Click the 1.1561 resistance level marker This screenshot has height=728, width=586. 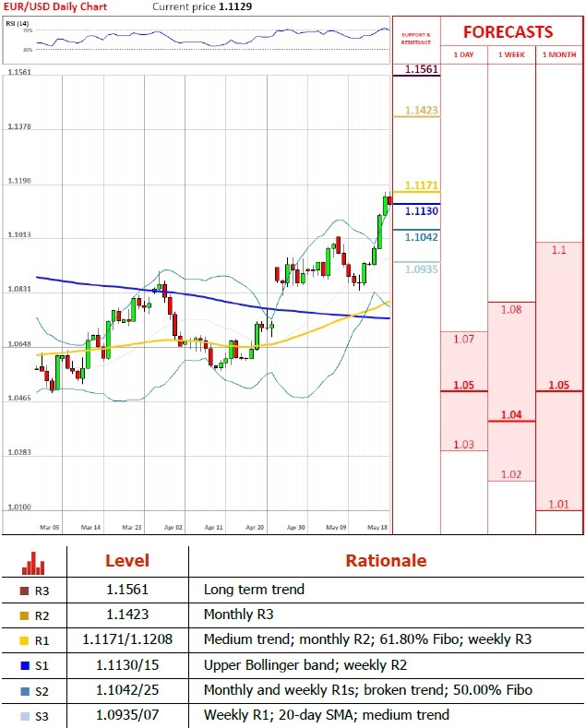pos(421,69)
